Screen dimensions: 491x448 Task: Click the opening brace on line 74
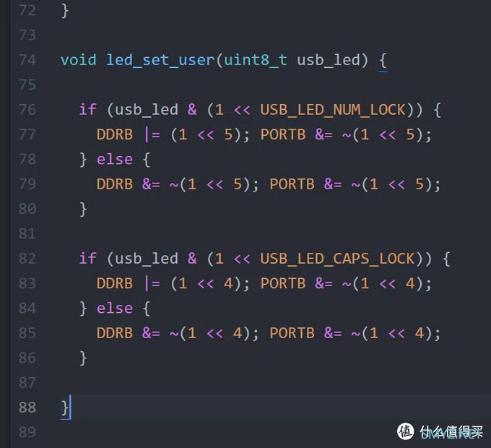pyautogui.click(x=383, y=61)
